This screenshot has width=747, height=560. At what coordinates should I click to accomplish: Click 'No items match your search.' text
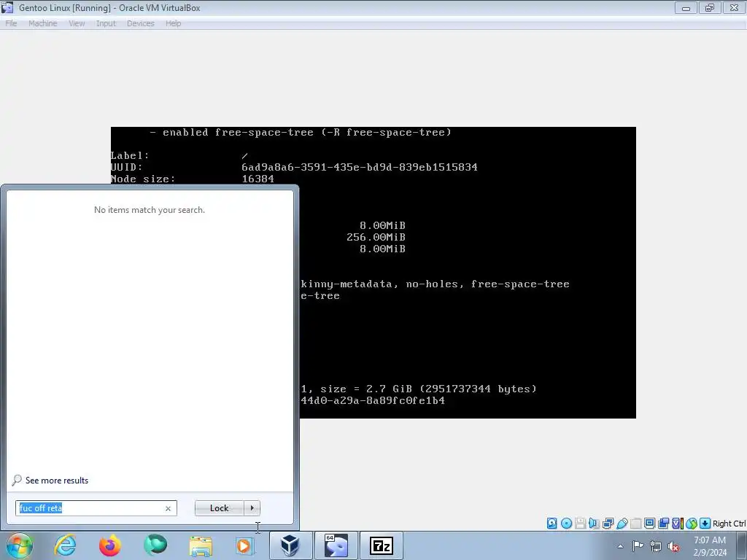(150, 210)
